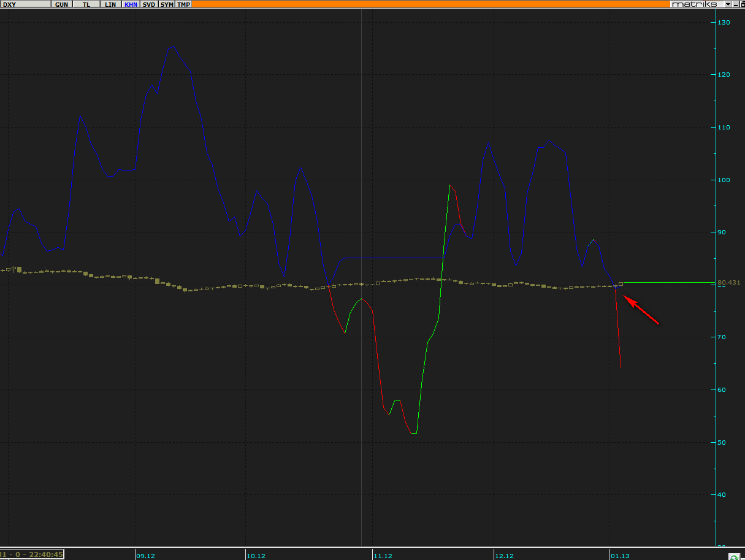Click the 01.13 date marker on time axis
This screenshot has width=745, height=560.
click(x=621, y=556)
